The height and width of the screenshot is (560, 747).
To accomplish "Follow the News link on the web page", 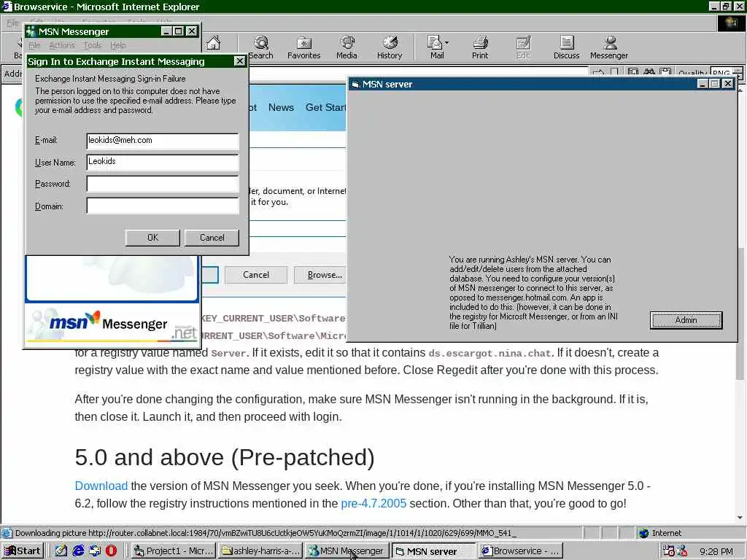I will (x=281, y=108).
